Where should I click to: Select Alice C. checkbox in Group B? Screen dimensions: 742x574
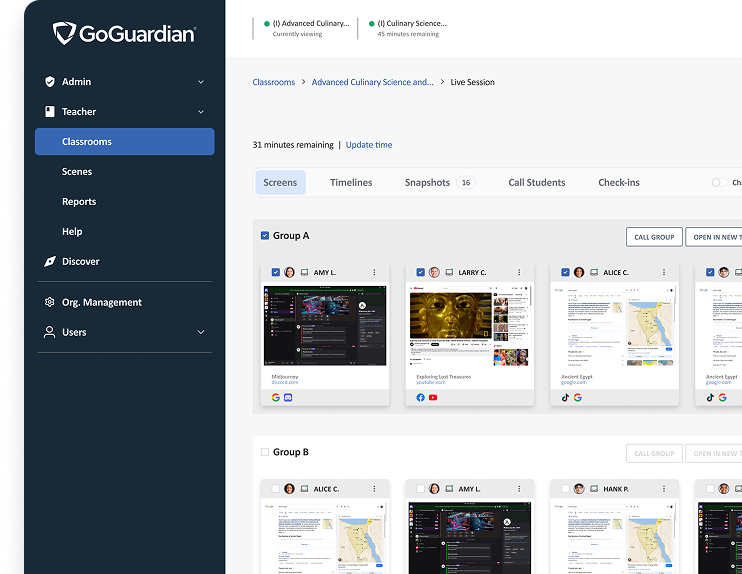click(275, 489)
